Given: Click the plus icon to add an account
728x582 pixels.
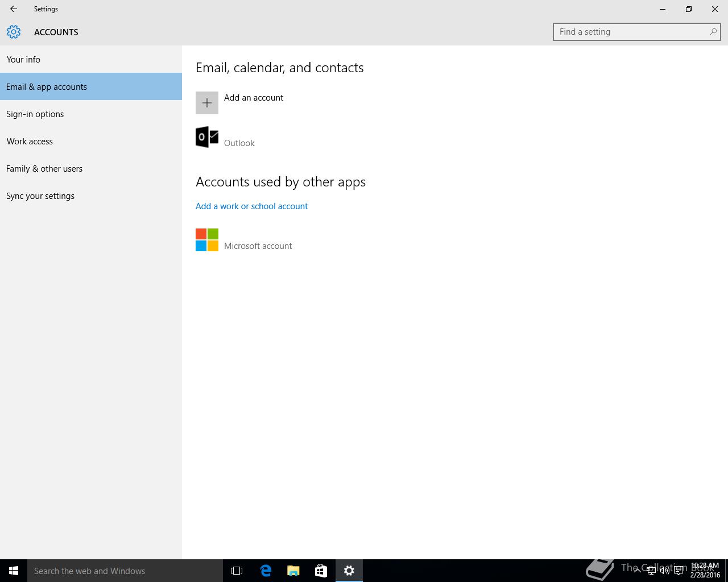Looking at the screenshot, I should 207,103.
